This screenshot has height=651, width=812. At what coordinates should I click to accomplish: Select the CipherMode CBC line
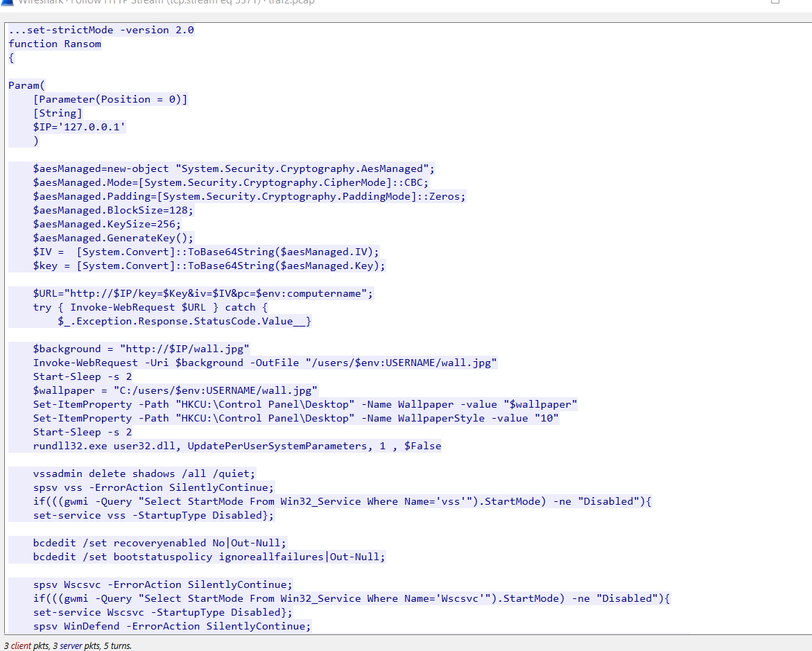(x=231, y=182)
